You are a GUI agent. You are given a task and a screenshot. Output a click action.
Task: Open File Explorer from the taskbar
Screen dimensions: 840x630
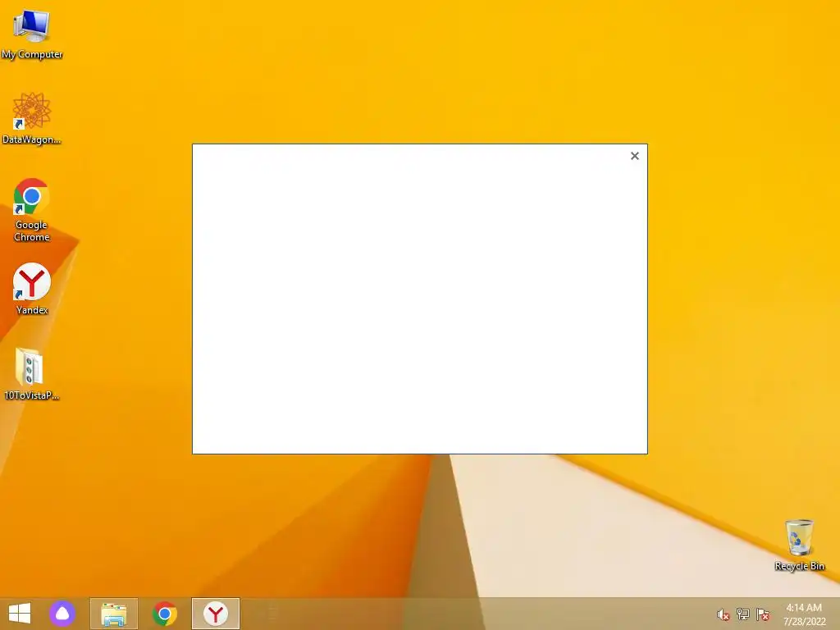tap(113, 614)
